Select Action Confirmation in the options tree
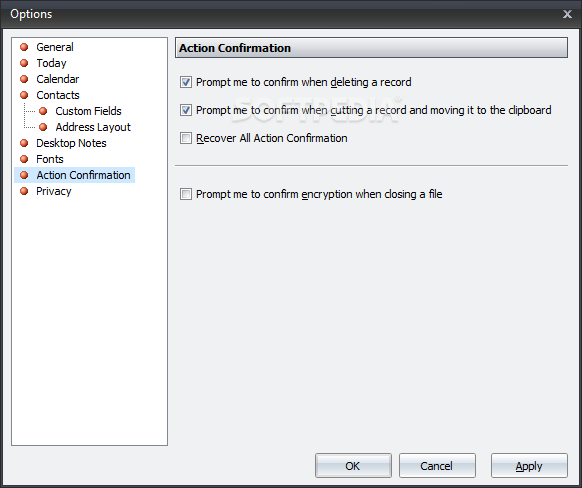Screen dimensions: 582x488 (83, 175)
